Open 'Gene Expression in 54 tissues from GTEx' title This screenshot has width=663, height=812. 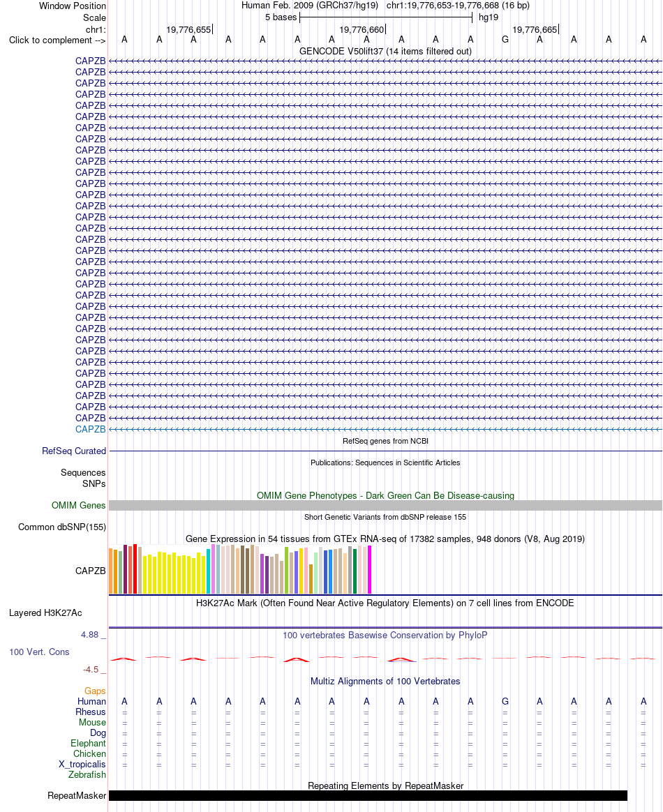point(385,539)
